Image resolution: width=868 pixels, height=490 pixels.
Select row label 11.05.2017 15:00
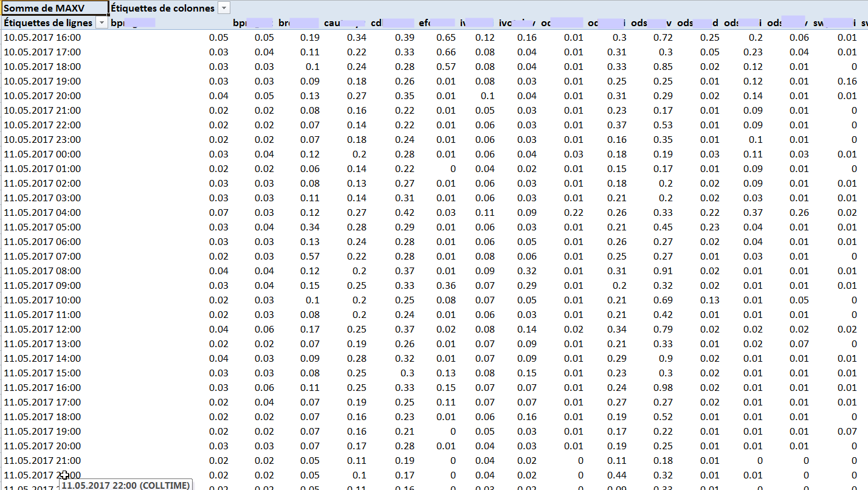(43, 373)
